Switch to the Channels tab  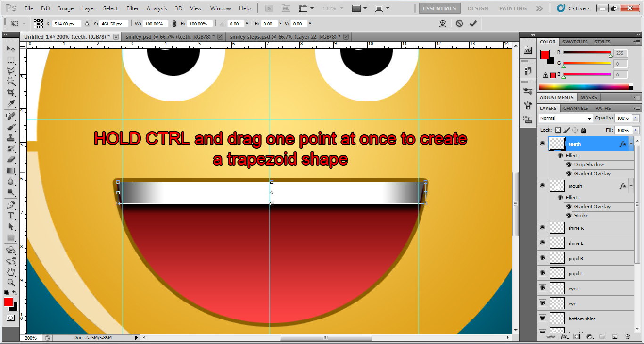576,108
